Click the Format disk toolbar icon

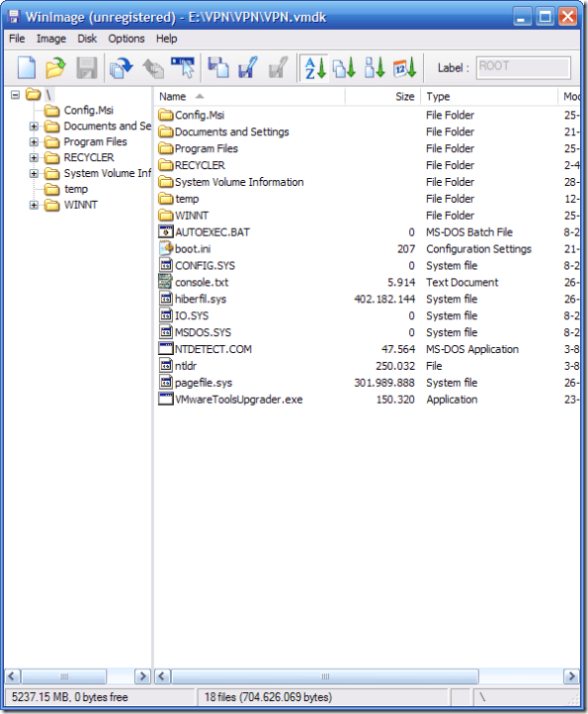(x=183, y=68)
